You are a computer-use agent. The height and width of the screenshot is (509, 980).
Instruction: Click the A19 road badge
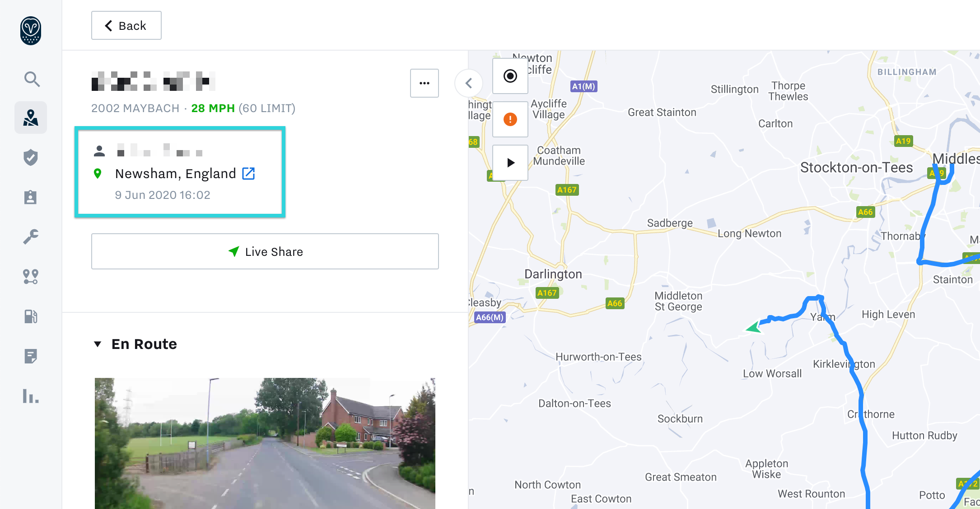coord(904,141)
